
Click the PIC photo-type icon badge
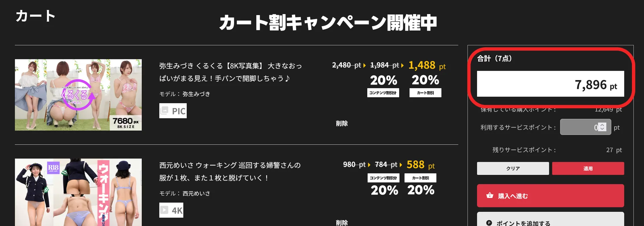(173, 111)
